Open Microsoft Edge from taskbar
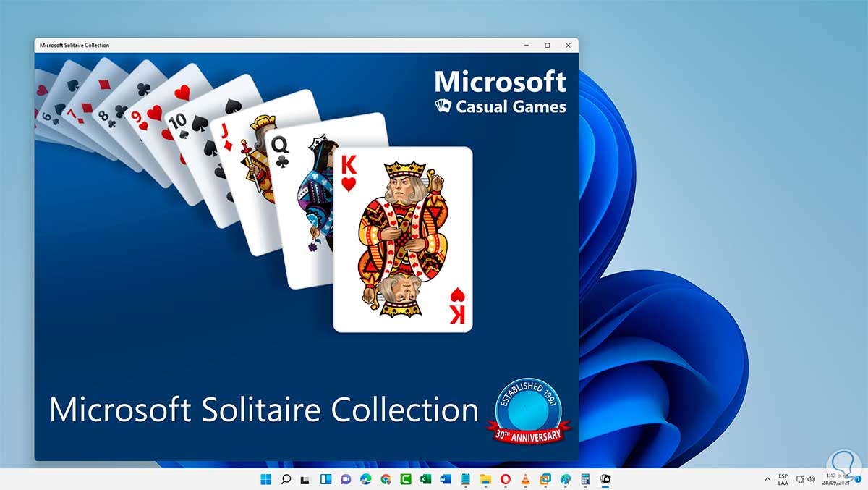868x490 pixels. [x=365, y=479]
